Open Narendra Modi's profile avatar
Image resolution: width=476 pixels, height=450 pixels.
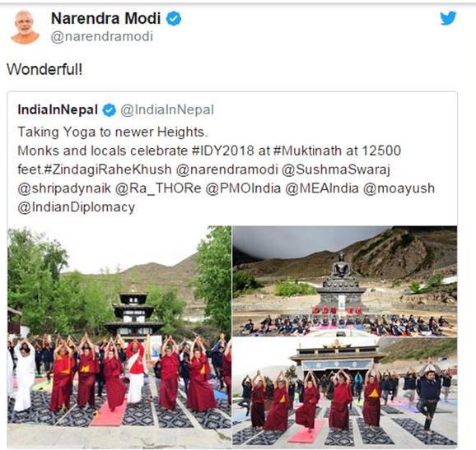(25, 27)
